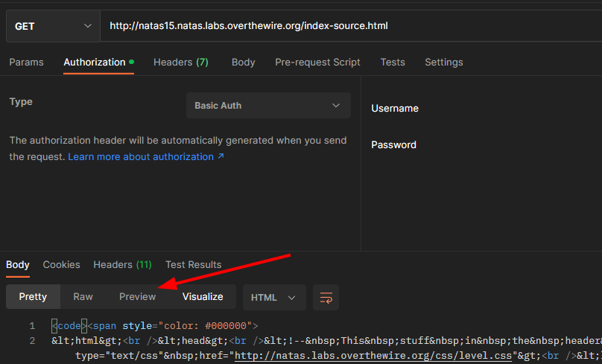Select the Visualize view

(x=203, y=297)
